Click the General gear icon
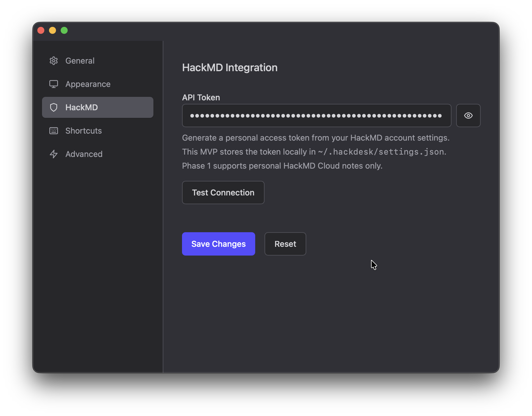This screenshot has width=532, height=416. tap(54, 61)
